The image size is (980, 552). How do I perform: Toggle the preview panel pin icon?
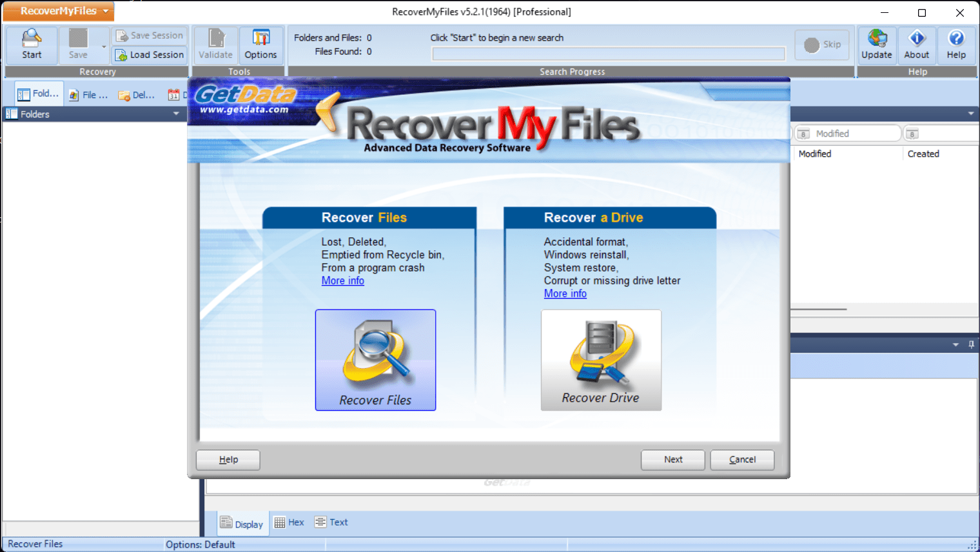(971, 344)
